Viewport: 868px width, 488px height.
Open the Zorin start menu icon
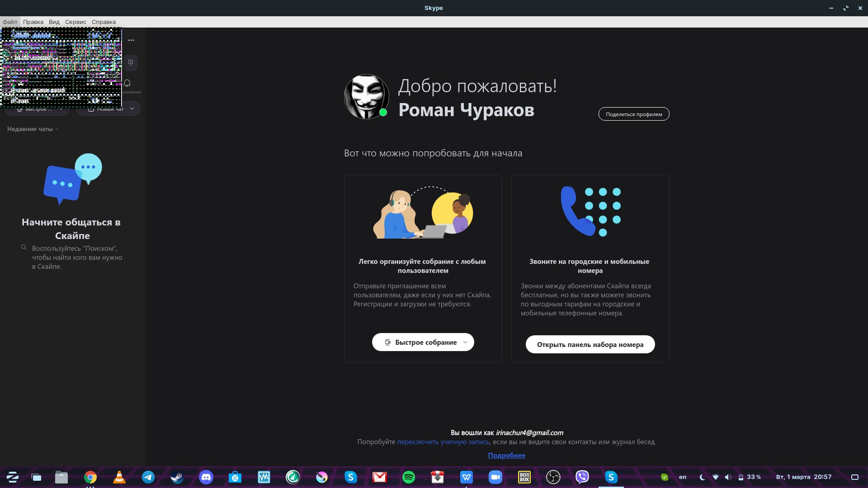pyautogui.click(x=13, y=477)
